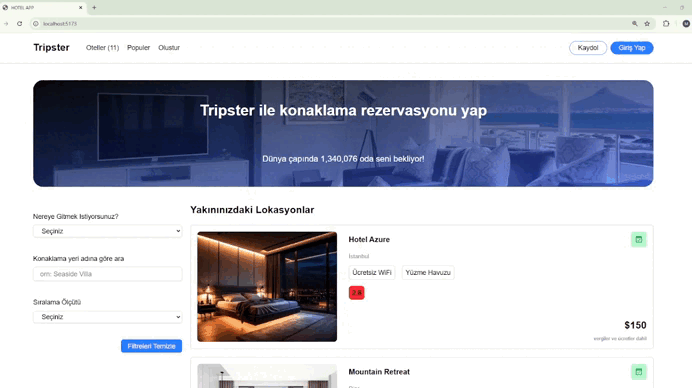The height and width of the screenshot is (388, 692).
Task: Click the Ücretsiz WiFi tag
Action: click(372, 273)
